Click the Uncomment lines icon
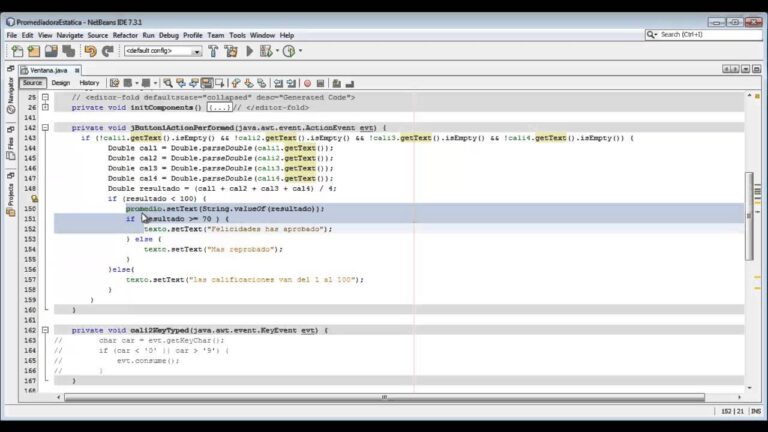The width and height of the screenshot is (768, 432). (350, 83)
